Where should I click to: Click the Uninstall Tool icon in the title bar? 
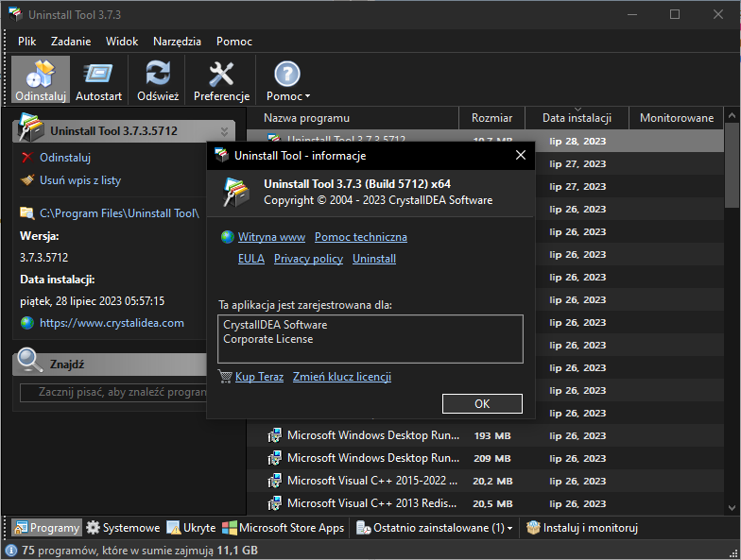15,14
